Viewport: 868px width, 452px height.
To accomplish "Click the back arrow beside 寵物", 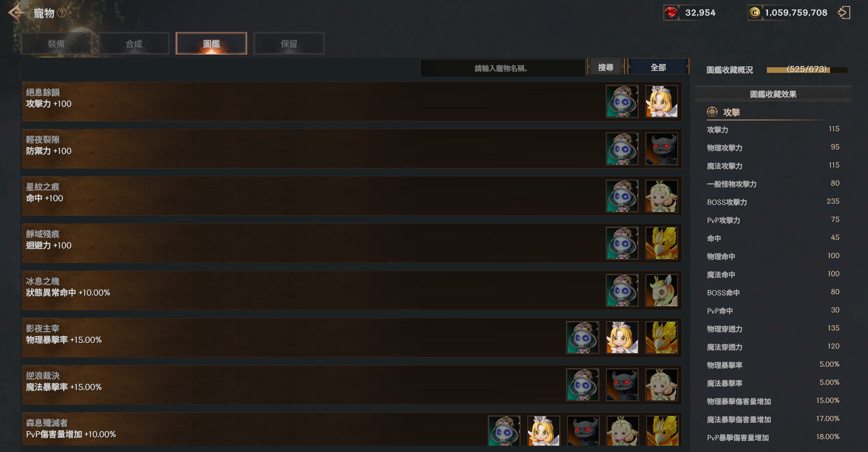I will pos(16,13).
